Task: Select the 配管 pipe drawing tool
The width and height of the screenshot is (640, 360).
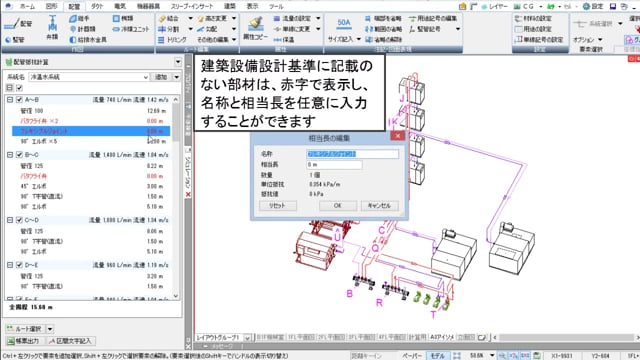Action: click(18, 24)
